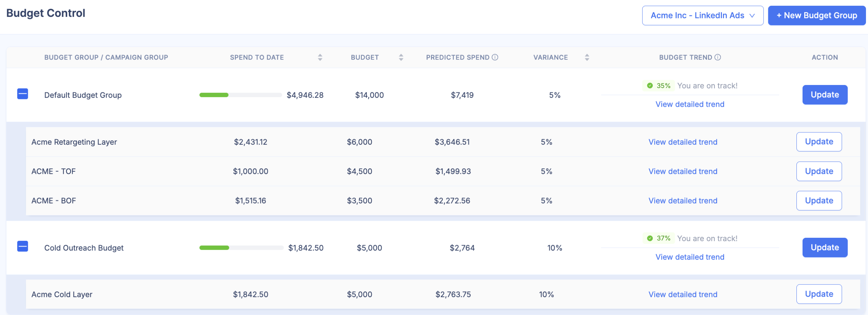Screen dimensions: 868x315
Task: Click the green 37% on-track badge
Action: click(x=658, y=238)
